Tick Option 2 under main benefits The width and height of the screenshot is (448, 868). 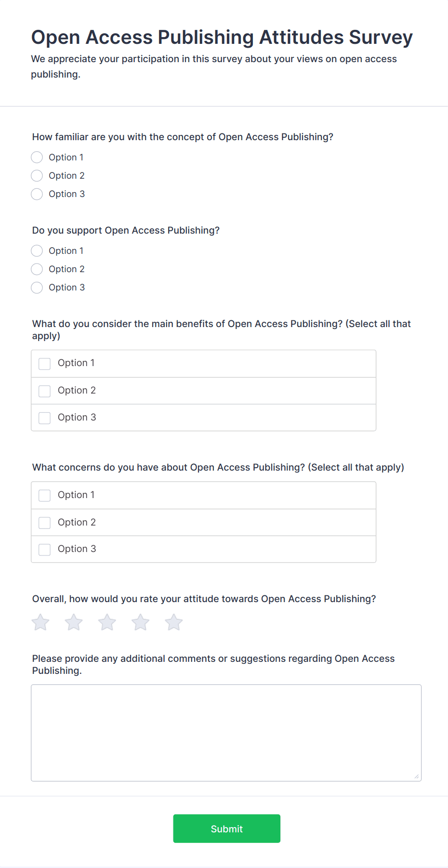pos(45,391)
